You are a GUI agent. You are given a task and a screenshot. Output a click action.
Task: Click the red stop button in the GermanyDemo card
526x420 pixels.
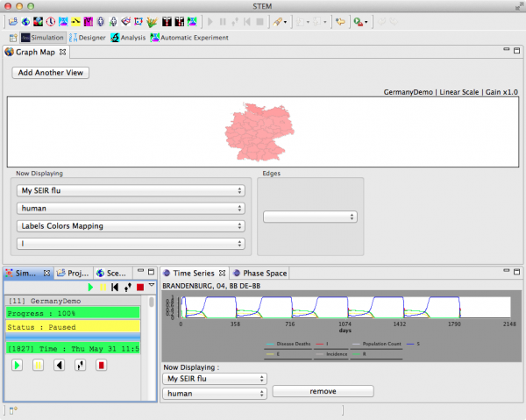pyautogui.click(x=101, y=365)
